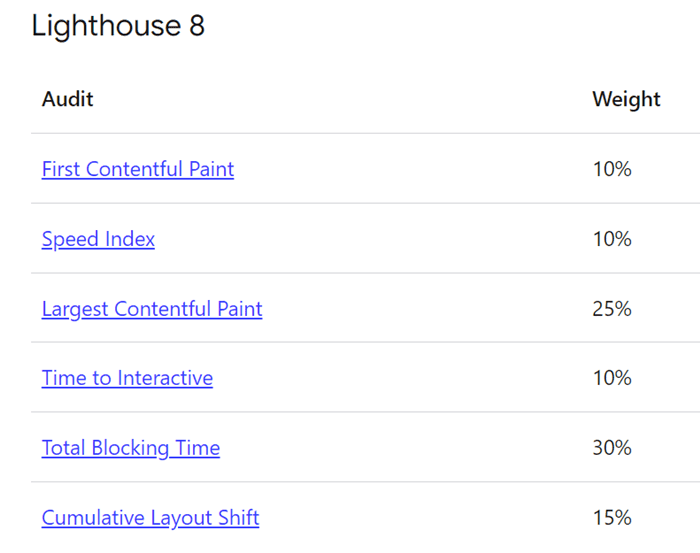The height and width of the screenshot is (553, 700).
Task: Click the divider line under the header row
Action: [365, 133]
